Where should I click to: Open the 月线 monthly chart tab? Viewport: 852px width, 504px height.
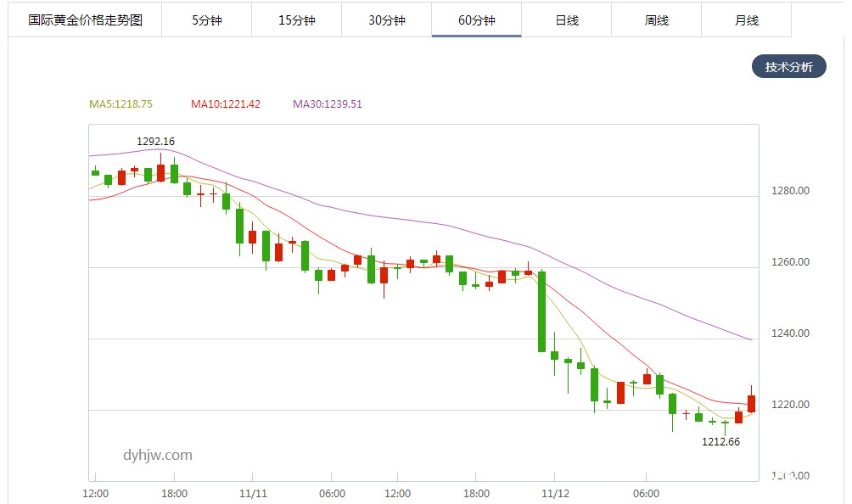click(x=747, y=20)
